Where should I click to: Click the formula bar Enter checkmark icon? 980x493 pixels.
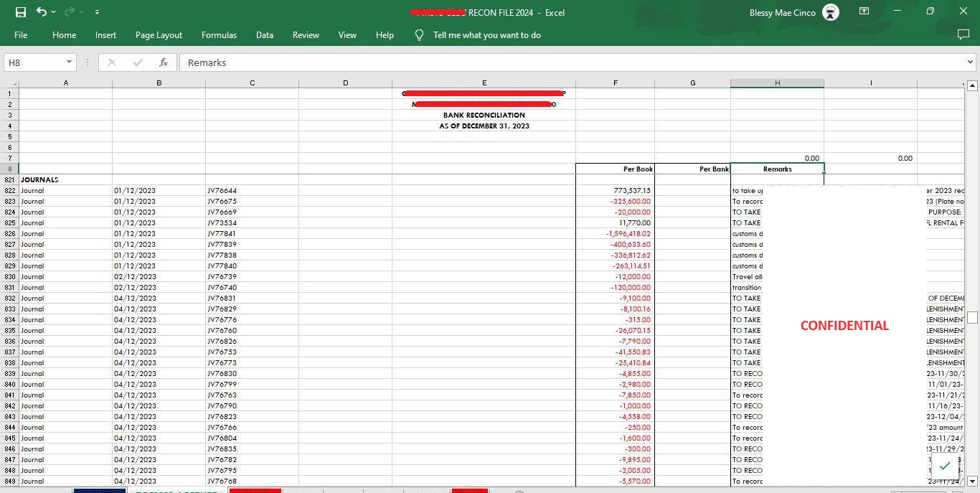[x=138, y=62]
